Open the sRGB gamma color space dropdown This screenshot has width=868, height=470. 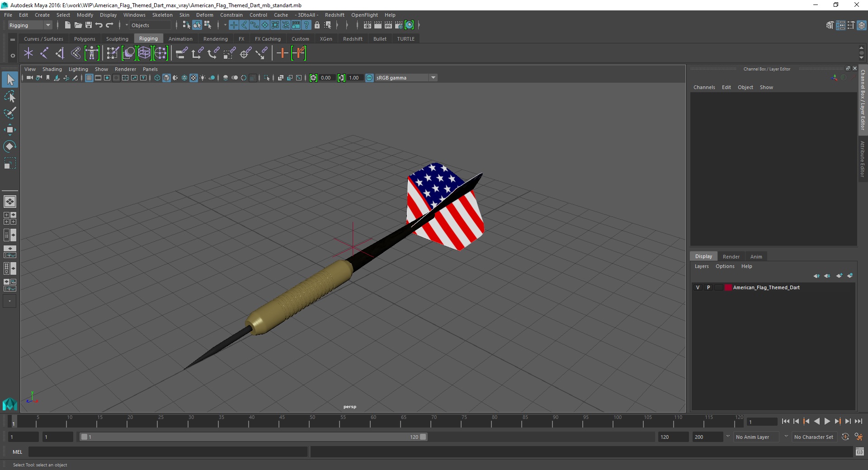pos(406,78)
